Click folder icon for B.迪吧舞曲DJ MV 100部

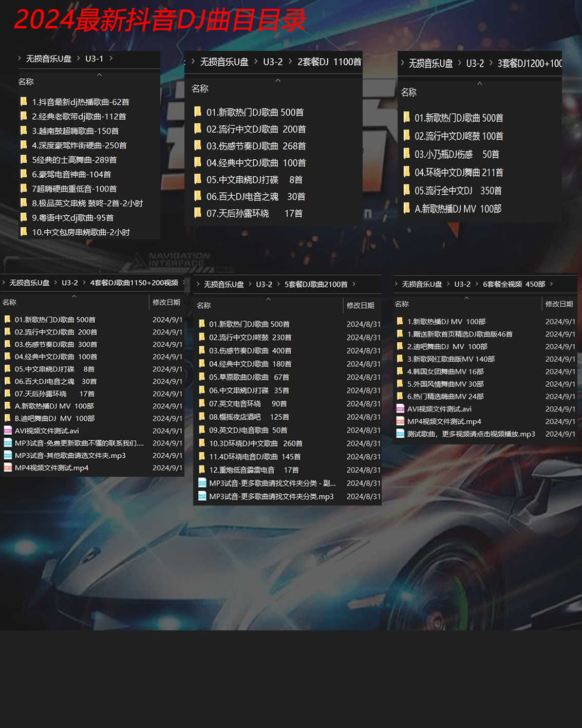click(x=8, y=418)
